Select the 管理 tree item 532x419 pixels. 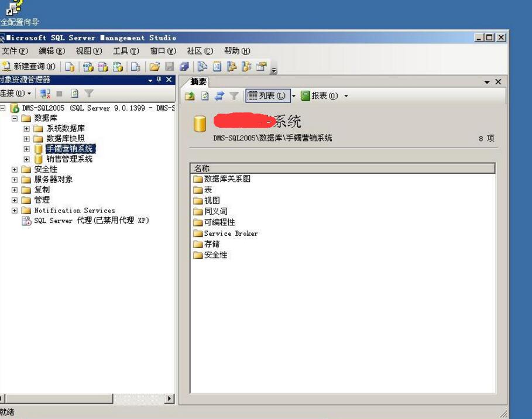coord(42,200)
